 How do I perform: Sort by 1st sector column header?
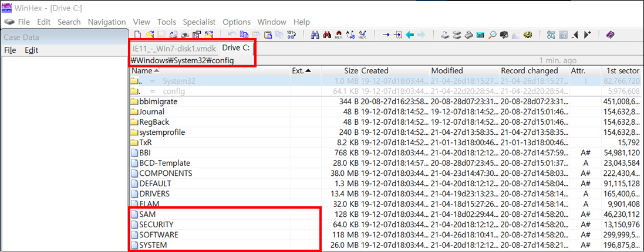coord(623,70)
